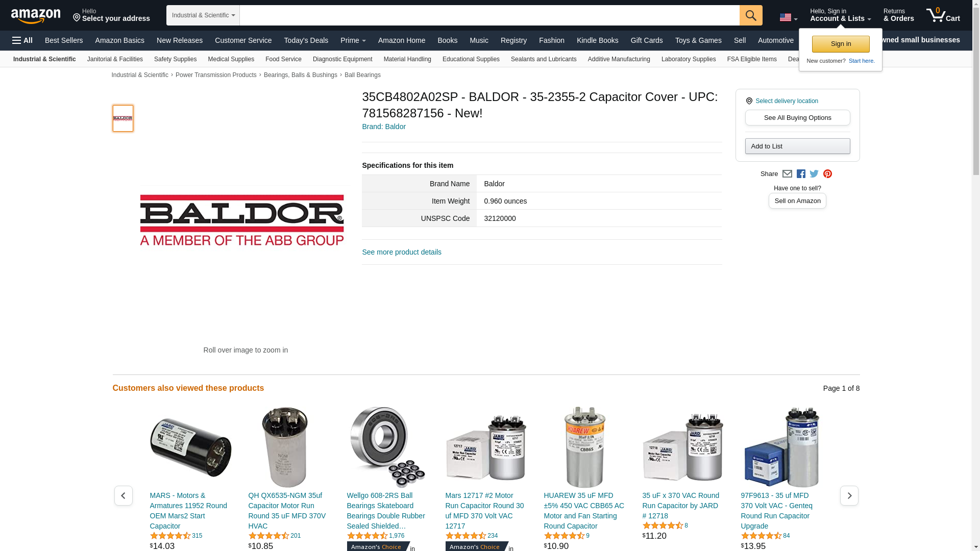This screenshot has width=980, height=551.
Task: Select delivery location pin link
Action: [x=782, y=101]
